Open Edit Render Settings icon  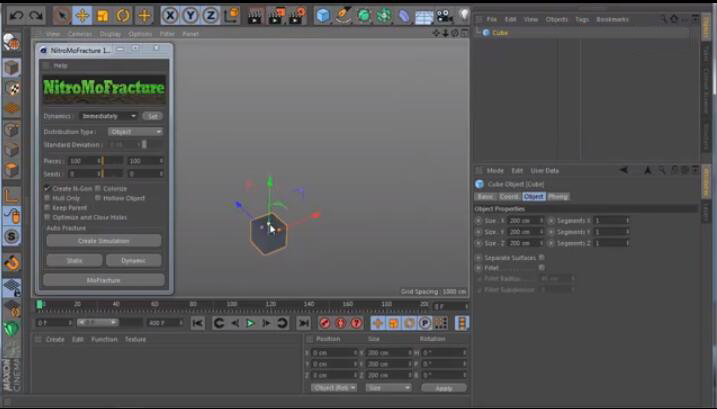click(298, 16)
